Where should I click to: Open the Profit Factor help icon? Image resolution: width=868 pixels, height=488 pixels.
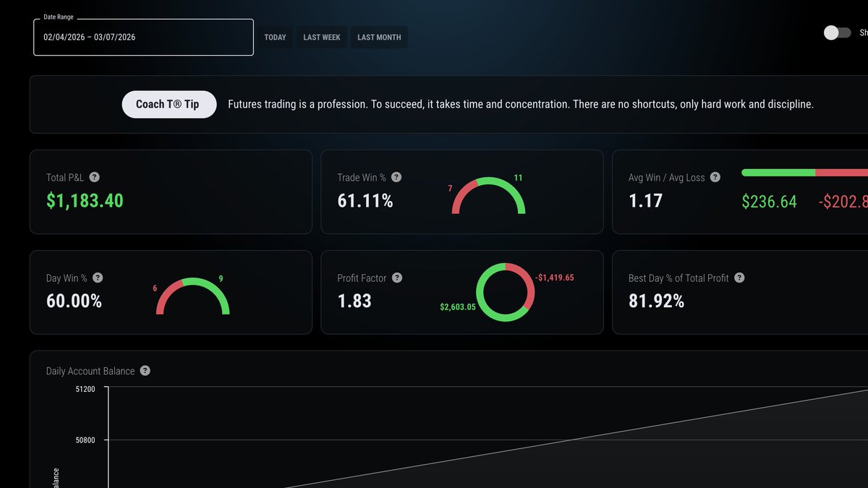pos(396,278)
